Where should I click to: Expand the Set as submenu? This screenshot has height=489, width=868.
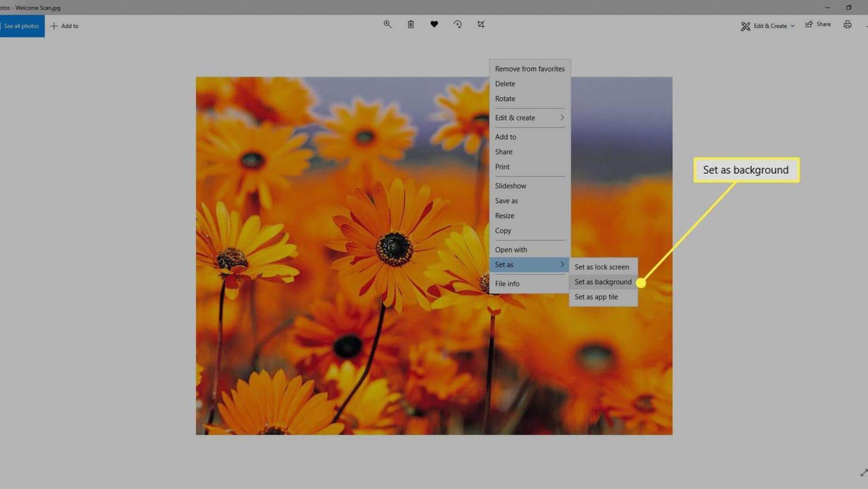click(562, 265)
